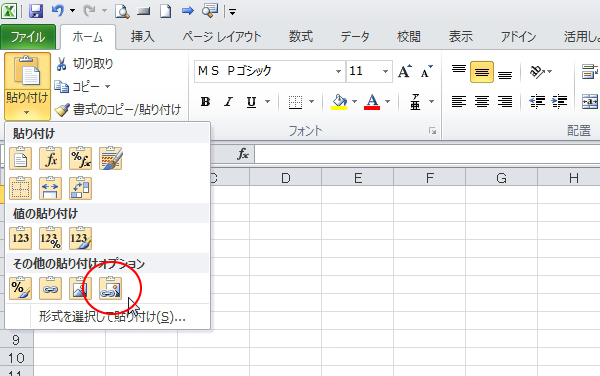Click Decrease Indent button
The image size is (600, 376).
[x=537, y=101]
